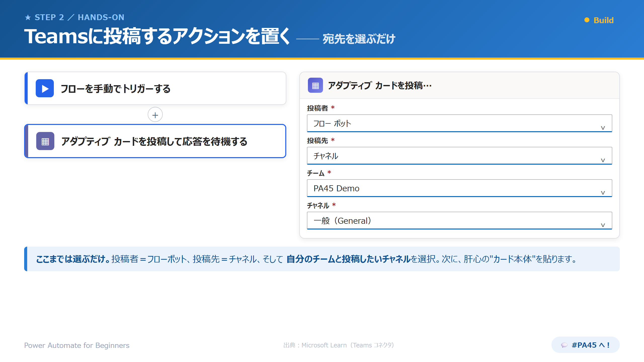
Task: Open the チャネル dropdown showing 一般 (General)
Action: pyautogui.click(x=459, y=220)
